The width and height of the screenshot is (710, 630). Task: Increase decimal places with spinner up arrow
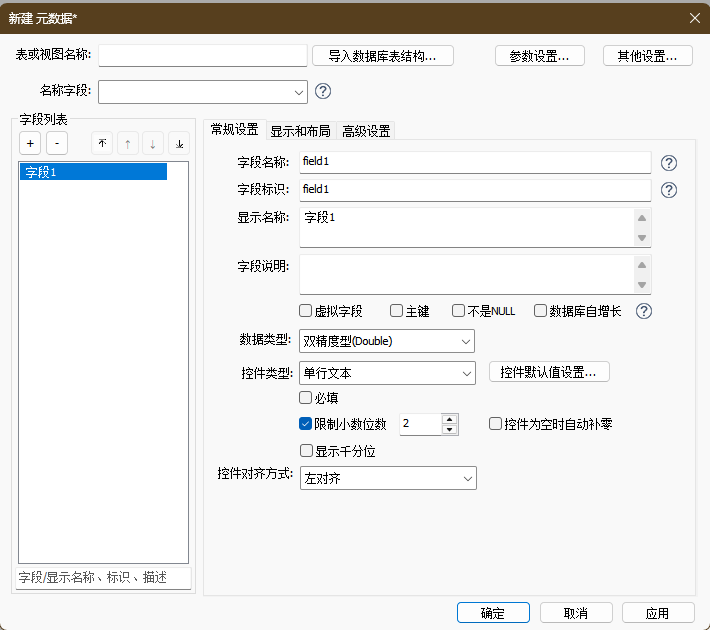coord(450,419)
